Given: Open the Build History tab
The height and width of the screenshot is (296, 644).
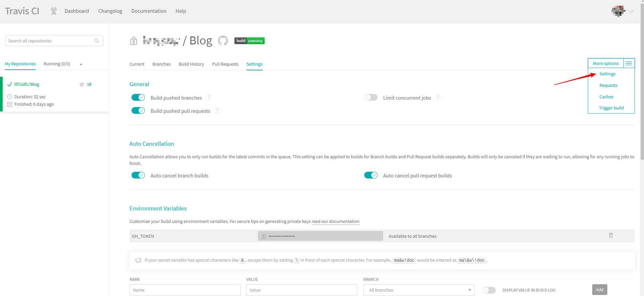Looking at the screenshot, I should [191, 64].
